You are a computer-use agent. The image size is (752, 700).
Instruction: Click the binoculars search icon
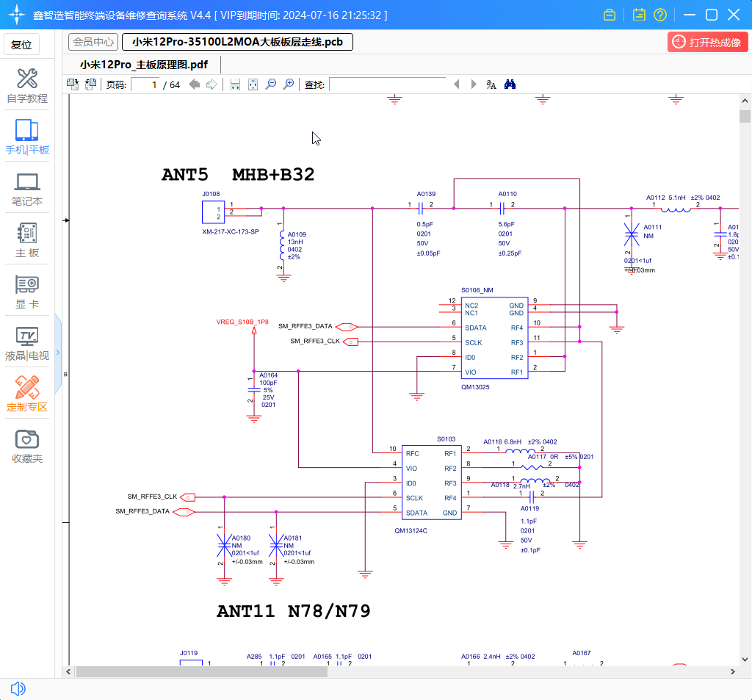510,84
